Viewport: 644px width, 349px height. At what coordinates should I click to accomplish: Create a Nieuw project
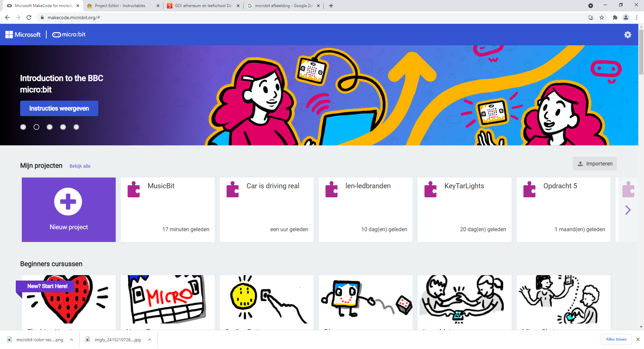click(69, 210)
